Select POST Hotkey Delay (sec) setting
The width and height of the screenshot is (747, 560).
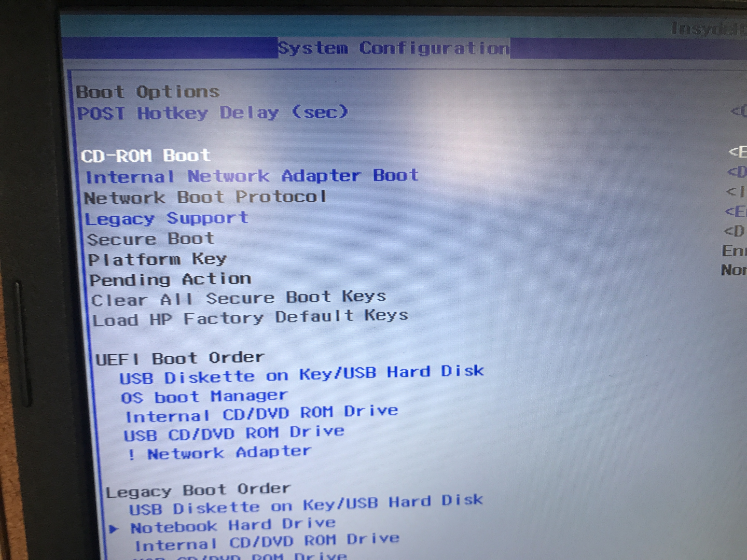(213, 113)
